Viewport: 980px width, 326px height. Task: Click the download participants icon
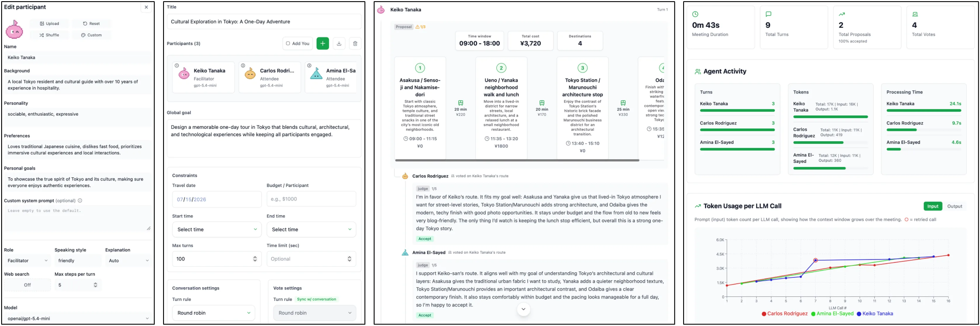coord(339,44)
